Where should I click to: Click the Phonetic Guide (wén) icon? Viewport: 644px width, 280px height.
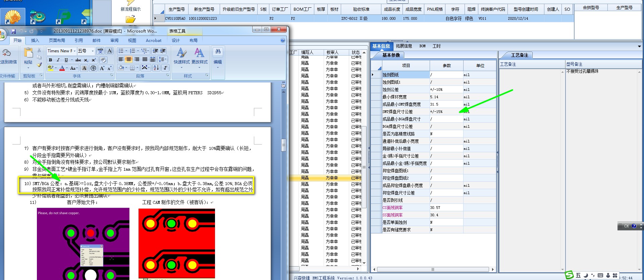pyautogui.click(x=100, y=51)
